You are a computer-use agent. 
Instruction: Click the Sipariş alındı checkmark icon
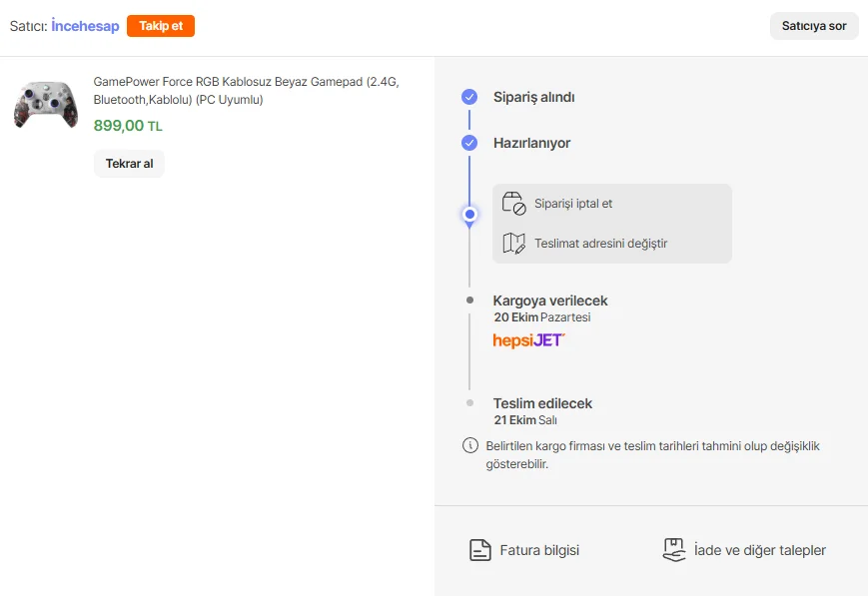469,97
